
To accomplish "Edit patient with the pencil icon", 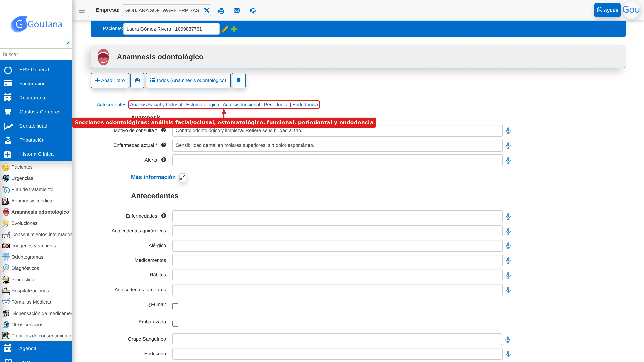I will [x=225, y=29].
